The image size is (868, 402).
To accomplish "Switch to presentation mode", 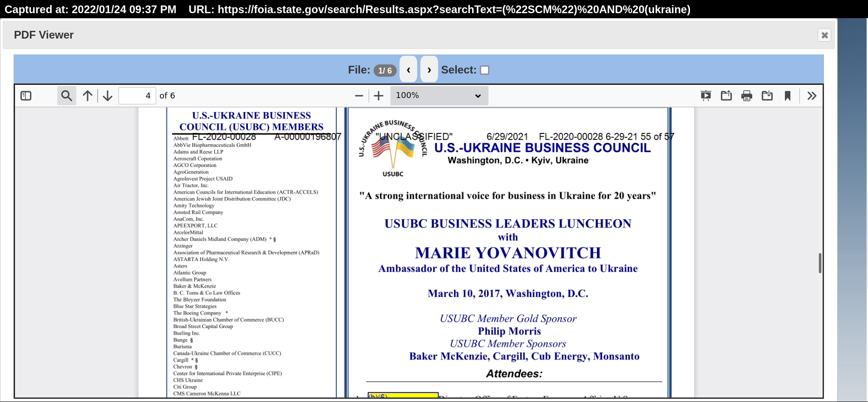I will coord(706,96).
